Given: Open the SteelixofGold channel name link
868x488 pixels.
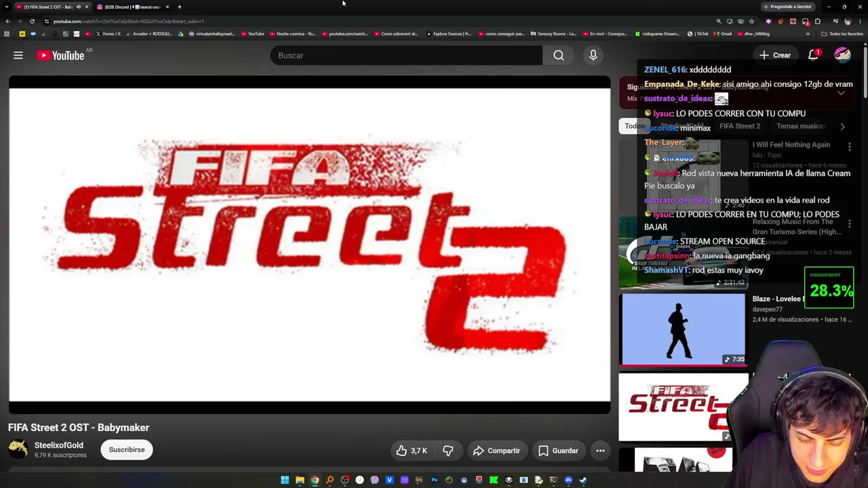Looking at the screenshot, I should coord(59,445).
